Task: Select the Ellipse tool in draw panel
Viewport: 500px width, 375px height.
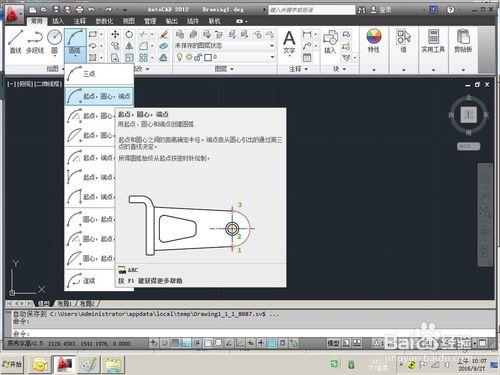Action: 93,46
